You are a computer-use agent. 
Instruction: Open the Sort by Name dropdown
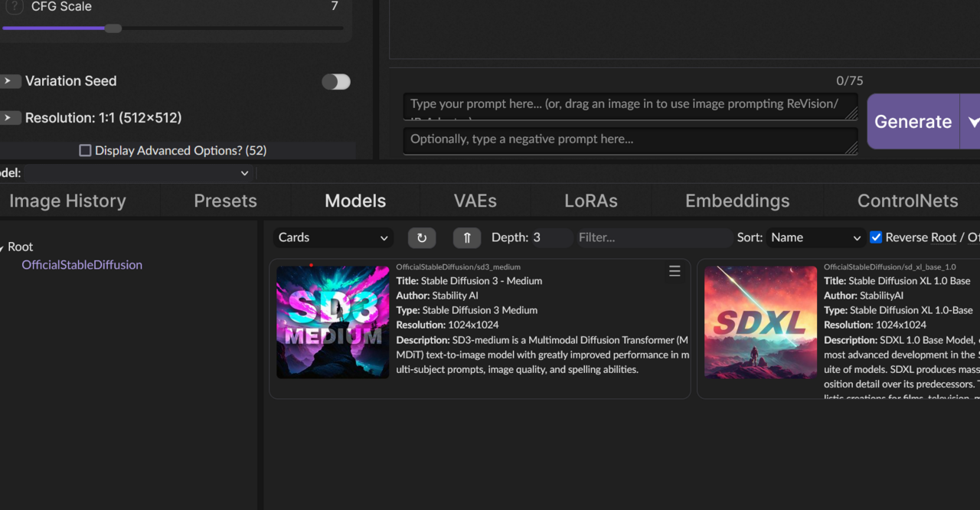tap(815, 237)
